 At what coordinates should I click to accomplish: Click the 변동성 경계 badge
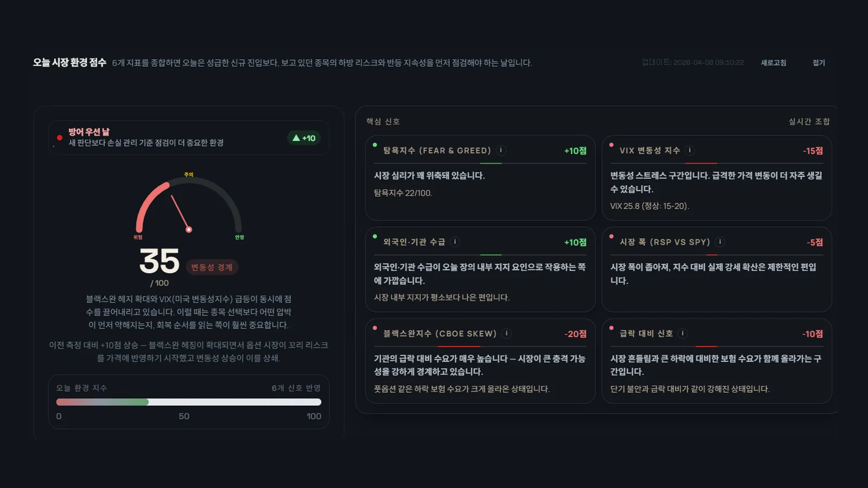point(212,267)
